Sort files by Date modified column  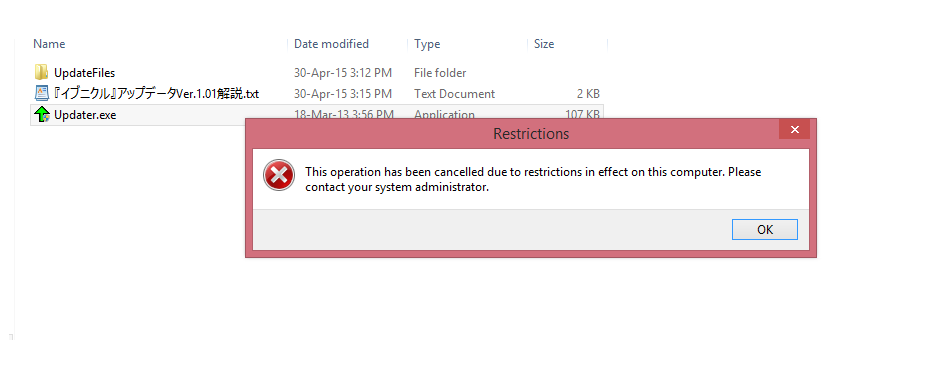[x=331, y=44]
